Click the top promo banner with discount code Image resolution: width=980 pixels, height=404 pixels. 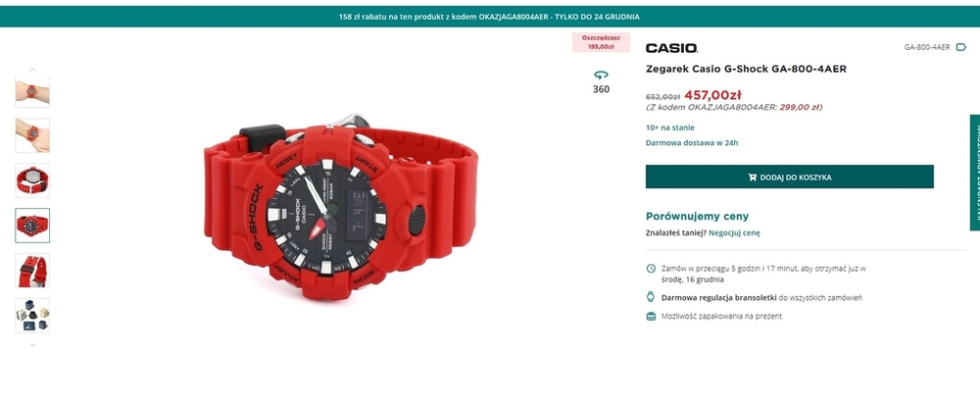490,17
